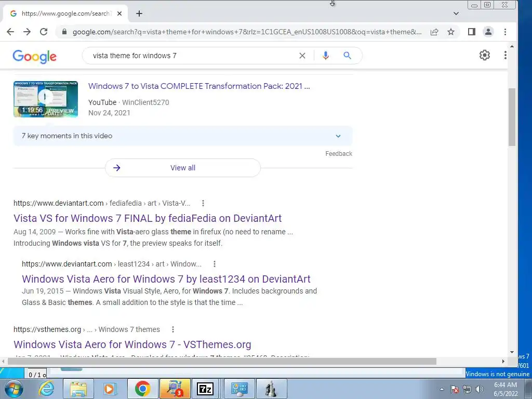The height and width of the screenshot is (399, 532).
Task: Open Vista VS for Windows 7 FINAL link
Action: (x=148, y=218)
